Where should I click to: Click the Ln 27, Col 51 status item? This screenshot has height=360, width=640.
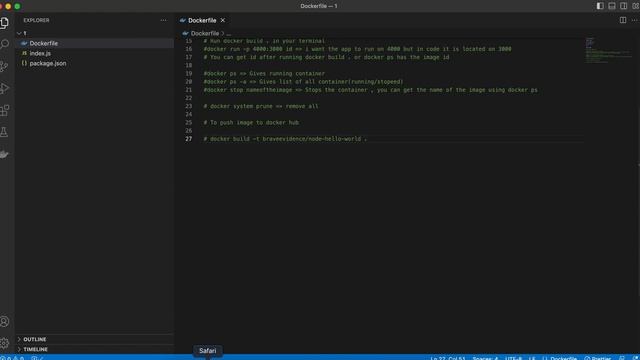[x=448, y=358]
